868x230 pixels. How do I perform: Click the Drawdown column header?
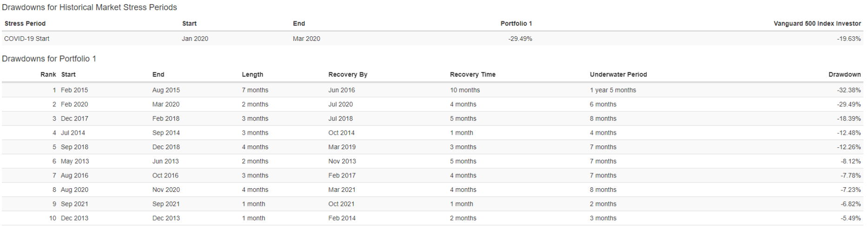pyautogui.click(x=844, y=74)
